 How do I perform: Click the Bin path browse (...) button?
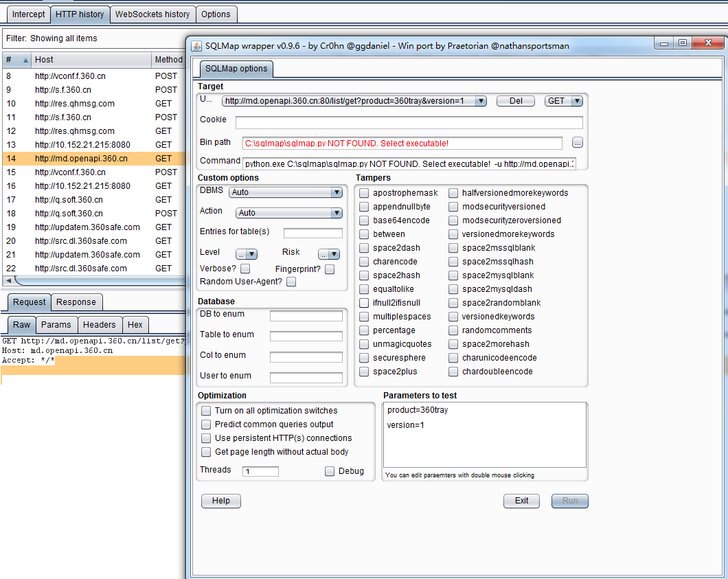click(577, 143)
